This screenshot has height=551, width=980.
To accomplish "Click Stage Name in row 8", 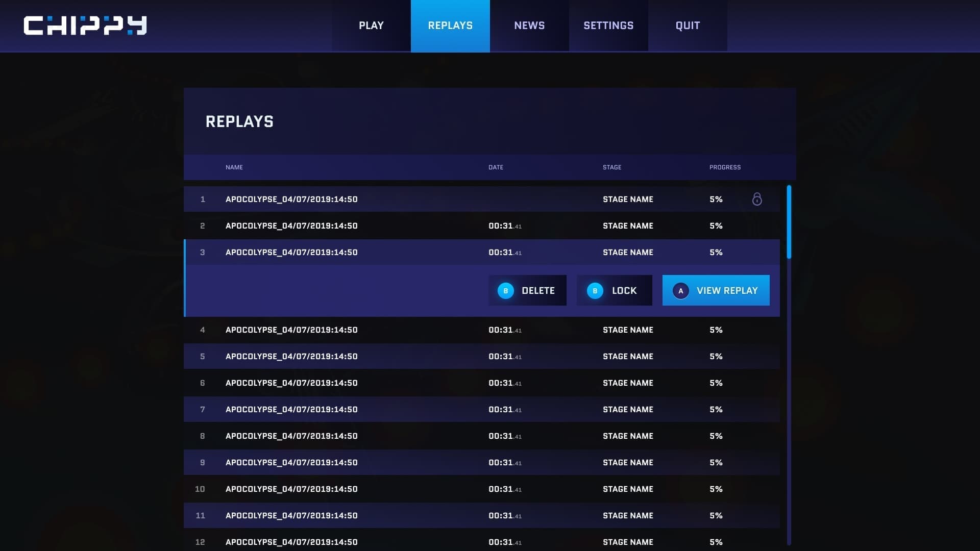I will click(x=628, y=436).
